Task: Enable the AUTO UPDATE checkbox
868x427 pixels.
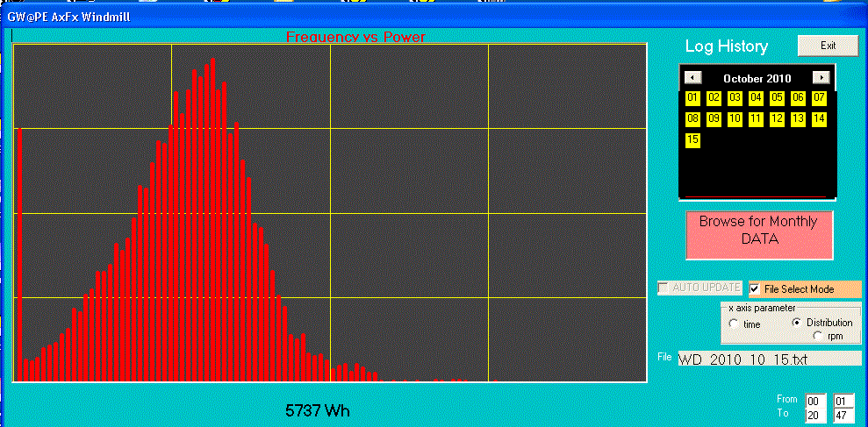Action: 665,288
